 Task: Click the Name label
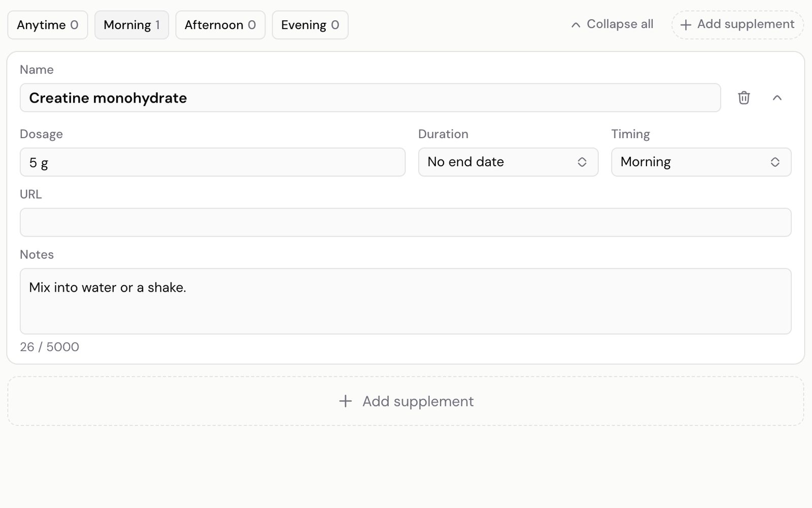click(37, 70)
